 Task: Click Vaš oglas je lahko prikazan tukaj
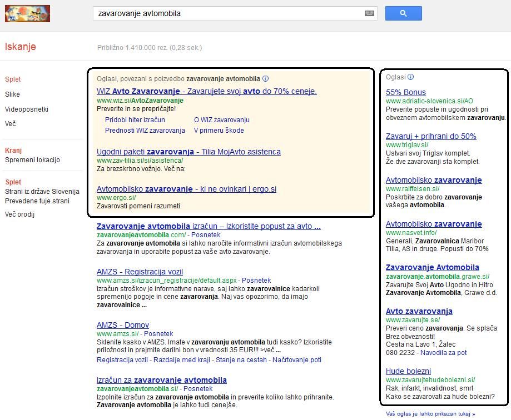[x=430, y=414]
